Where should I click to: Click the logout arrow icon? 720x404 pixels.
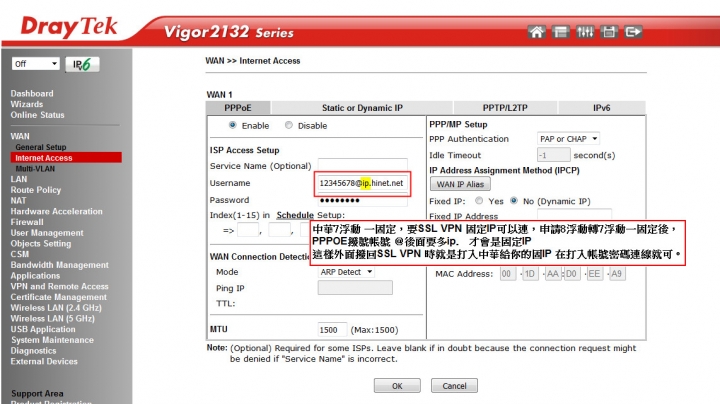click(633, 32)
